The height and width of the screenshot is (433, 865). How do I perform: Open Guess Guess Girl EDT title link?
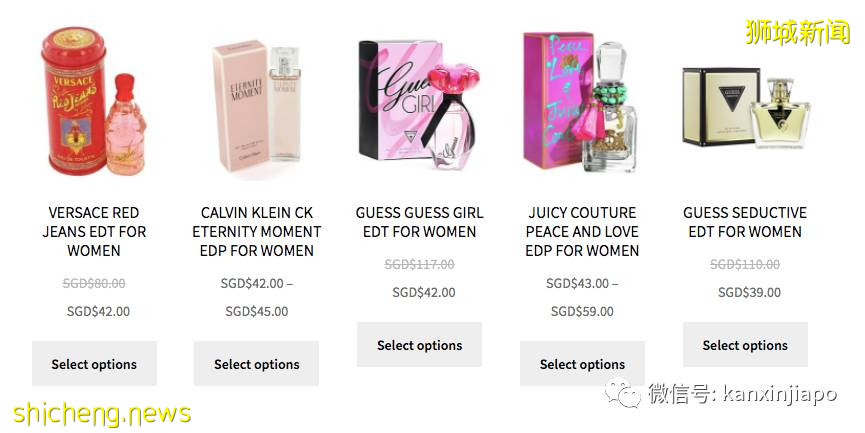coord(419,222)
